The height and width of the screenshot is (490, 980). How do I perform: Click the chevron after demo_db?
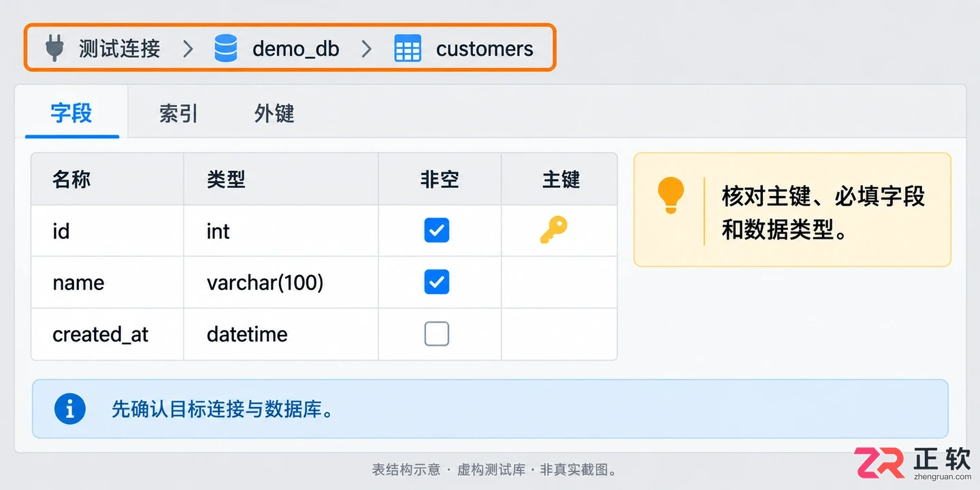point(366,49)
